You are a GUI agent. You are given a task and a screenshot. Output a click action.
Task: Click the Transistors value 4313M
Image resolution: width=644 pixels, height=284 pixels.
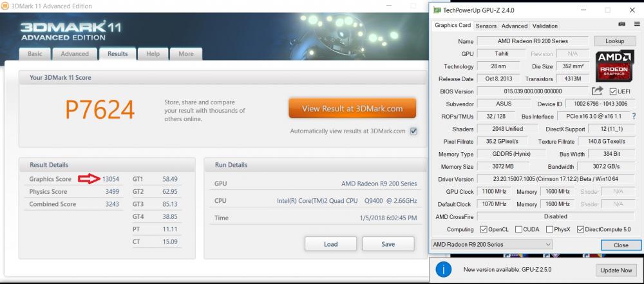coord(573,79)
